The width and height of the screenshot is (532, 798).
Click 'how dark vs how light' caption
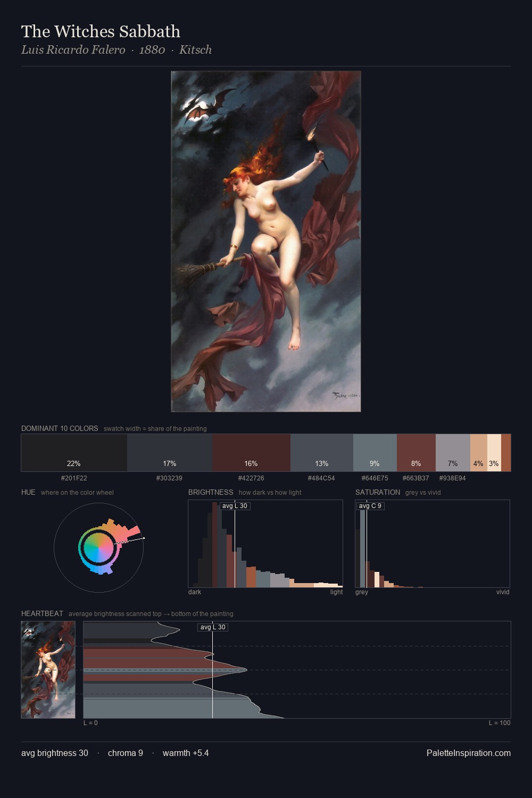pyautogui.click(x=270, y=493)
